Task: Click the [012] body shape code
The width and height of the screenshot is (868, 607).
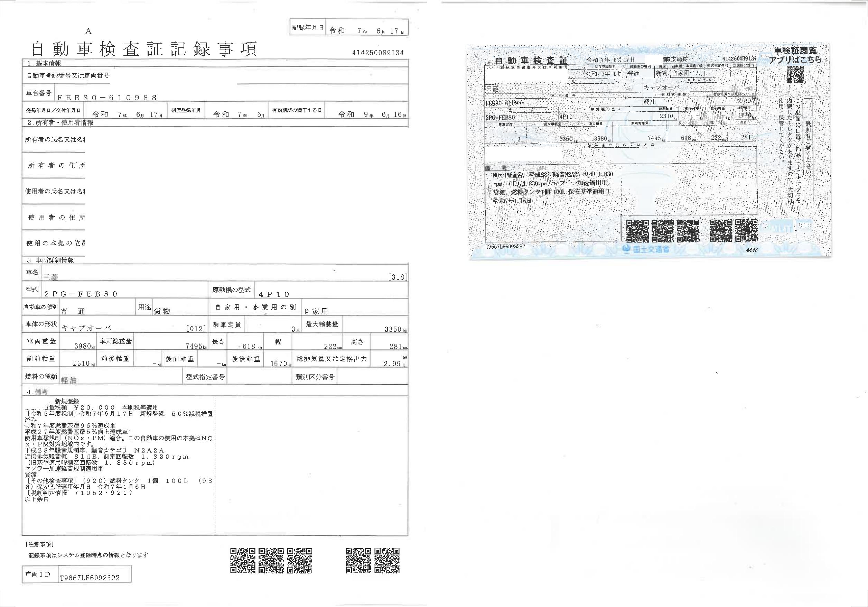Action: (x=197, y=328)
